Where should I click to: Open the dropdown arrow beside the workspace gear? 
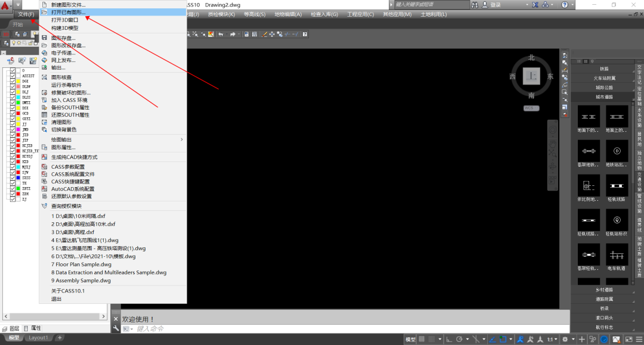574,339
